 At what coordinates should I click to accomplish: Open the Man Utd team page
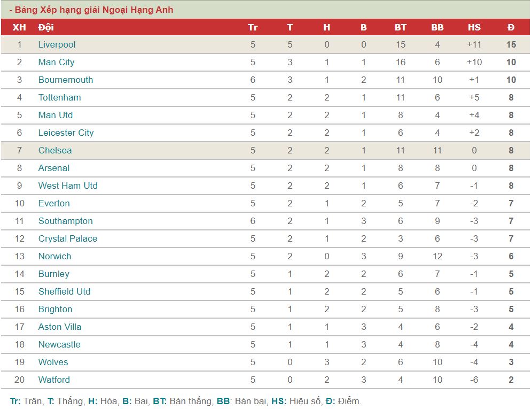56,115
